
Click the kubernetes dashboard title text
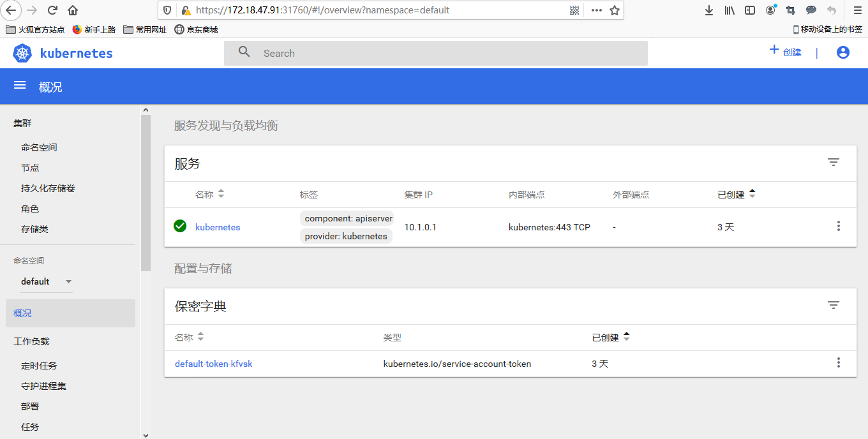[x=77, y=54]
